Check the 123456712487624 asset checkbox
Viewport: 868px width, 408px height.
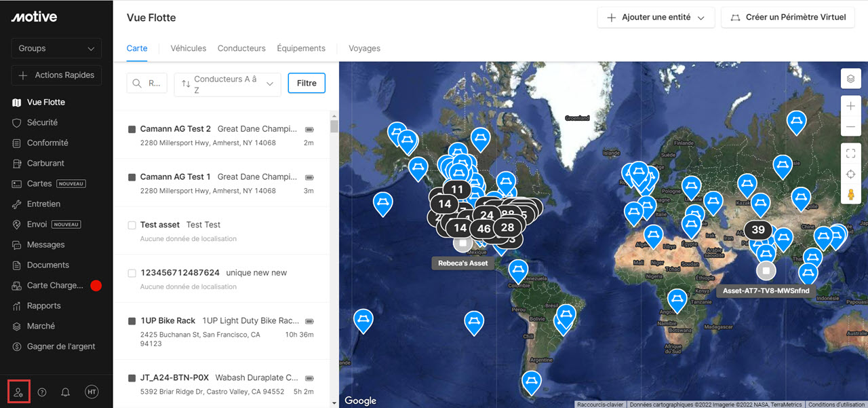click(x=132, y=273)
